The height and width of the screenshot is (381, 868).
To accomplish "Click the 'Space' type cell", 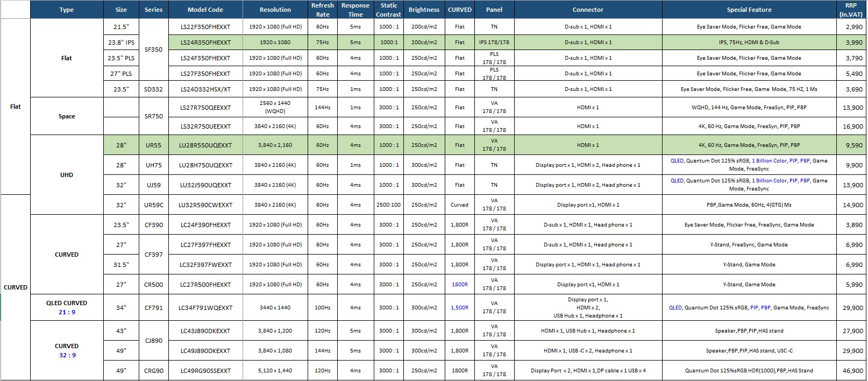I will click(x=67, y=116).
